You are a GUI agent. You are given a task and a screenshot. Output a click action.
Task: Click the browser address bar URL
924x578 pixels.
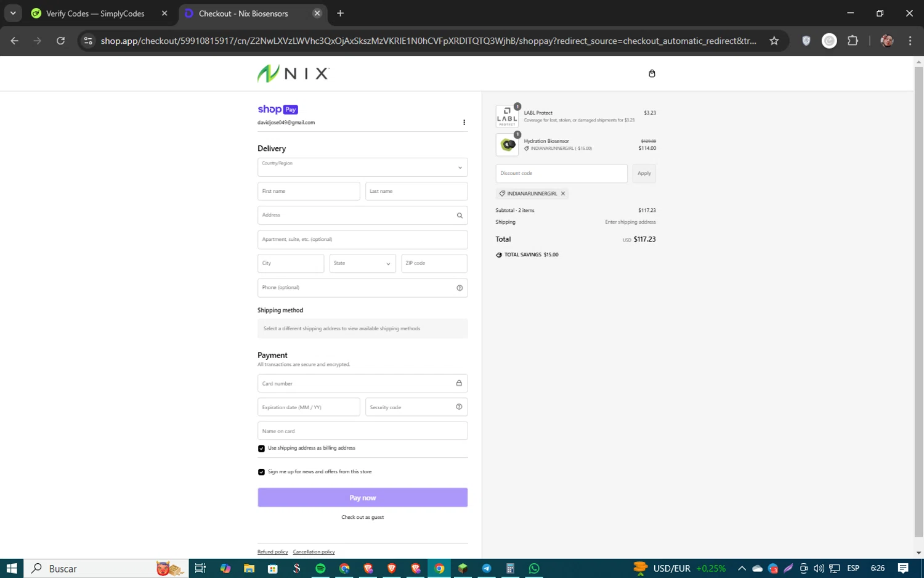[x=428, y=41]
